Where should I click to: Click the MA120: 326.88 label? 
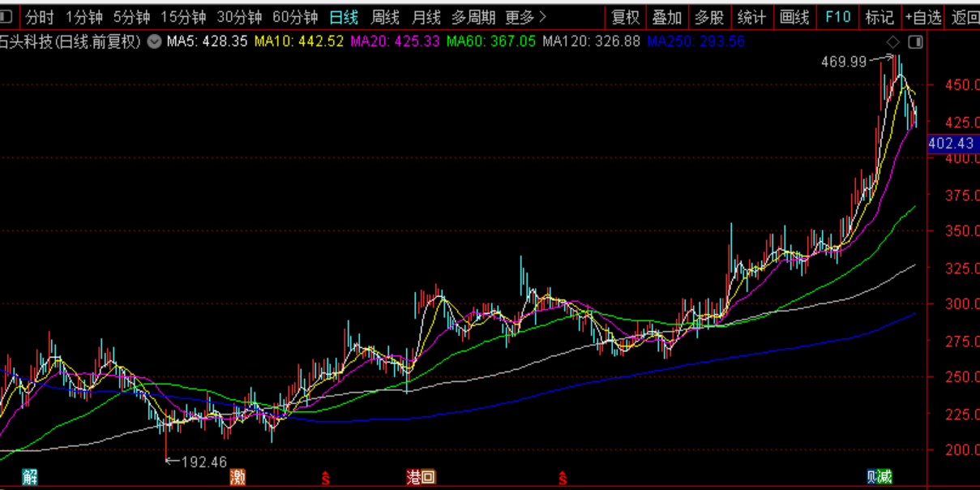(x=591, y=41)
